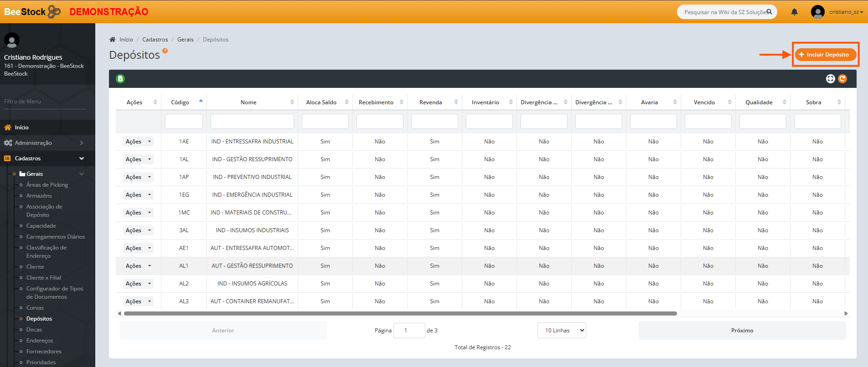This screenshot has width=868, height=367.
Task: Click the Nome column filter field
Action: pyautogui.click(x=252, y=122)
